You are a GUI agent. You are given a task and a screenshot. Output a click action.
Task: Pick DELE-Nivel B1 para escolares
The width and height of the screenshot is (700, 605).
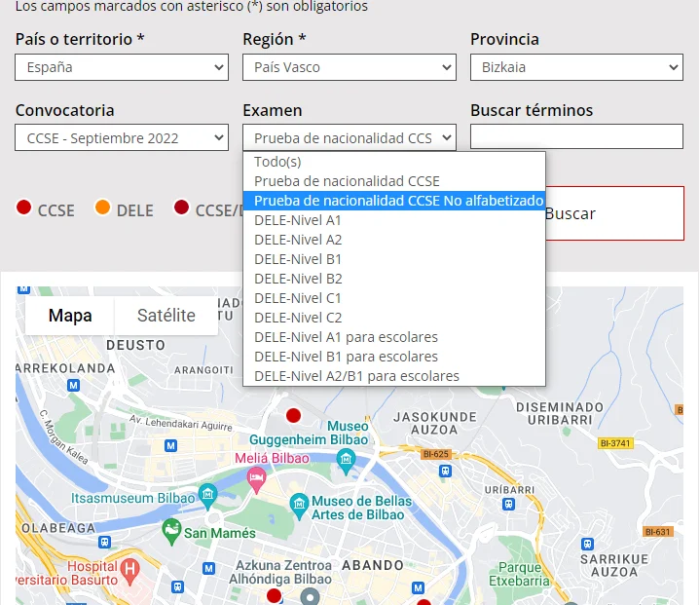pos(393,357)
